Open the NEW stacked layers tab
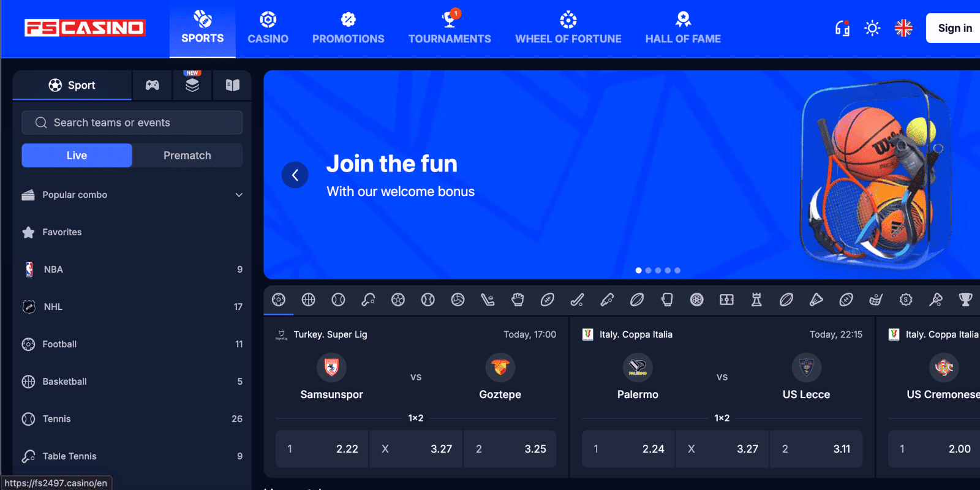Screen dimensions: 980x490 (192, 85)
